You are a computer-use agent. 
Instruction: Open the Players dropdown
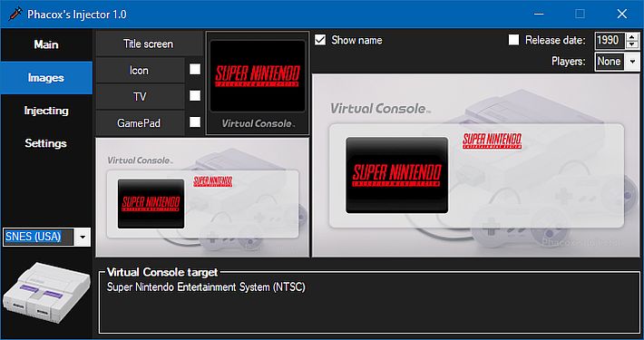[632, 62]
